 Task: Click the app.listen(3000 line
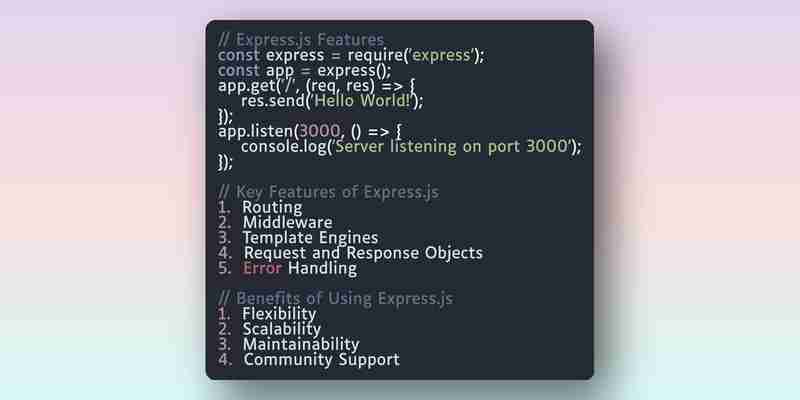click(x=310, y=132)
